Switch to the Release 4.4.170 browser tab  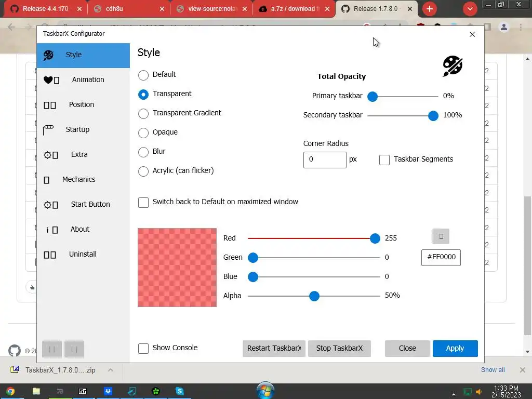(x=46, y=9)
